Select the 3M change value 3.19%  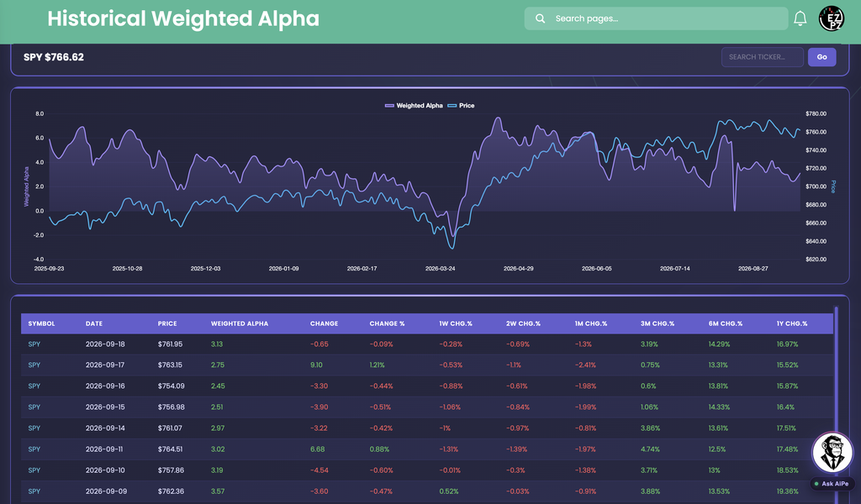coord(649,344)
